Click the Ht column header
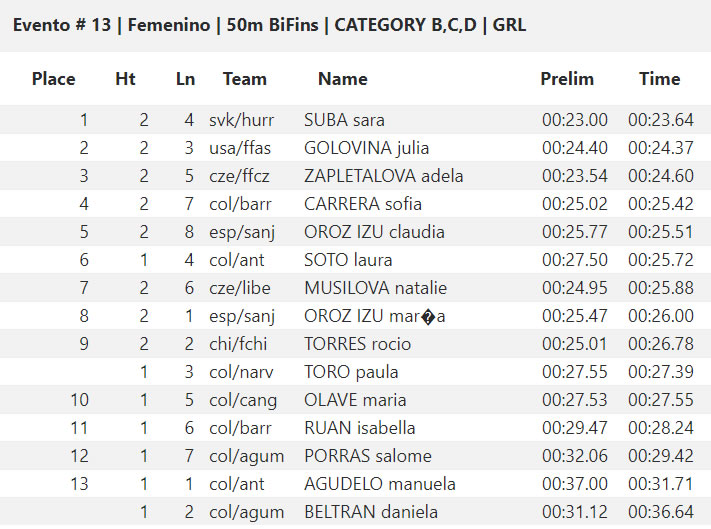 tap(125, 79)
